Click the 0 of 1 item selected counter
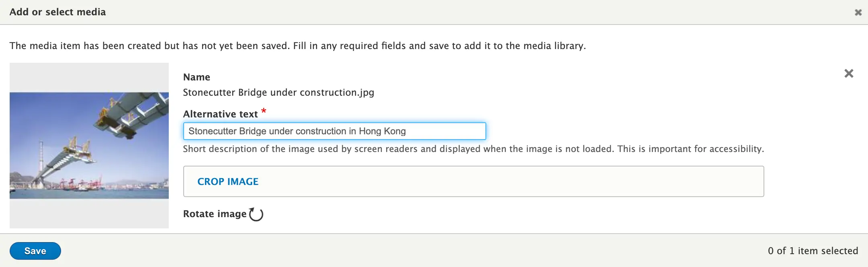Image resolution: width=868 pixels, height=267 pixels. 813,251
